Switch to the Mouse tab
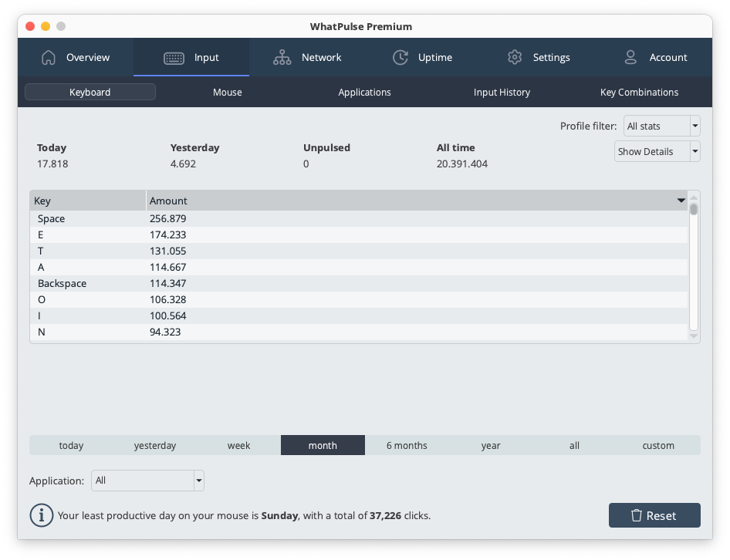This screenshot has width=730, height=560. pyautogui.click(x=227, y=92)
